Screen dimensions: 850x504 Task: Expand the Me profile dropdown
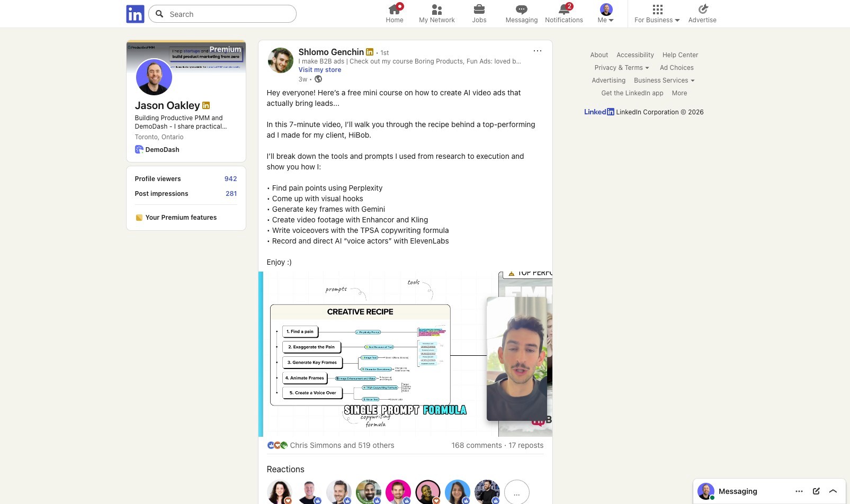606,14
